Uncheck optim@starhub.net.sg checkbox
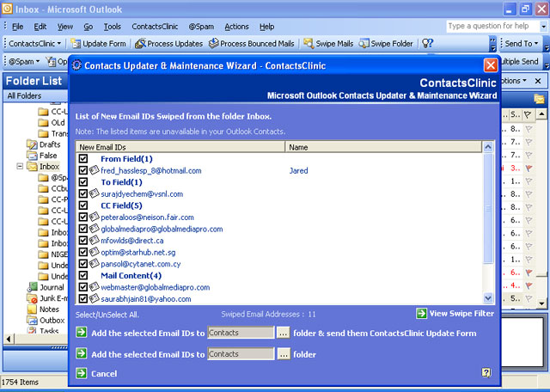 83,252
